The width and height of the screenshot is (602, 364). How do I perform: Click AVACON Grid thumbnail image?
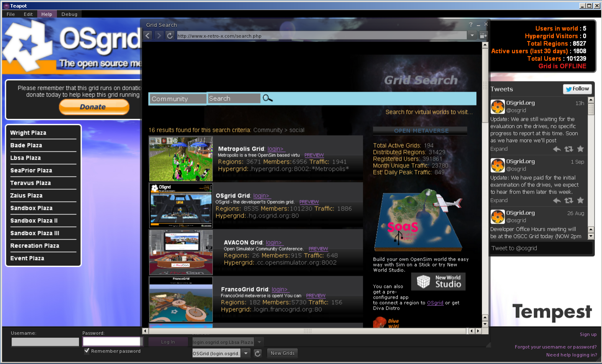coord(181,253)
